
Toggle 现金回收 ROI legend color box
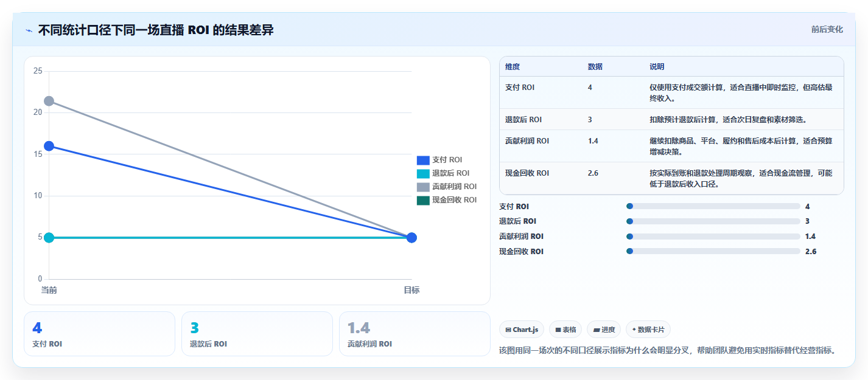[x=423, y=200]
